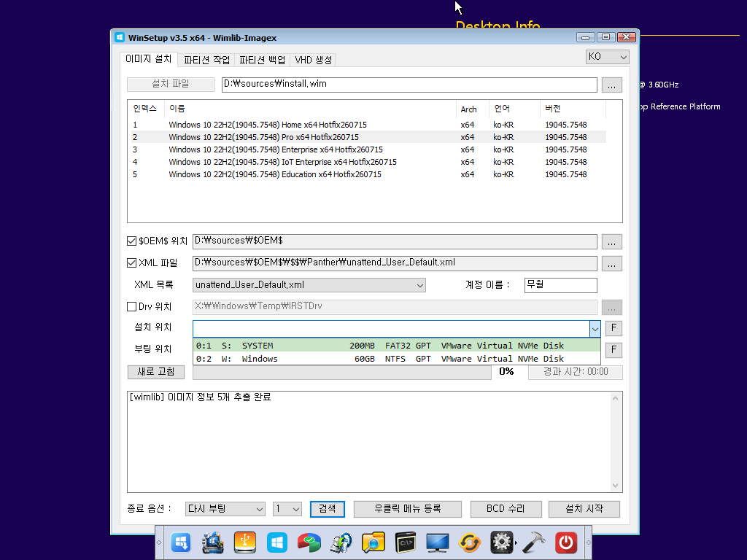Click the orange sync arrows dock icon

pos(469,542)
